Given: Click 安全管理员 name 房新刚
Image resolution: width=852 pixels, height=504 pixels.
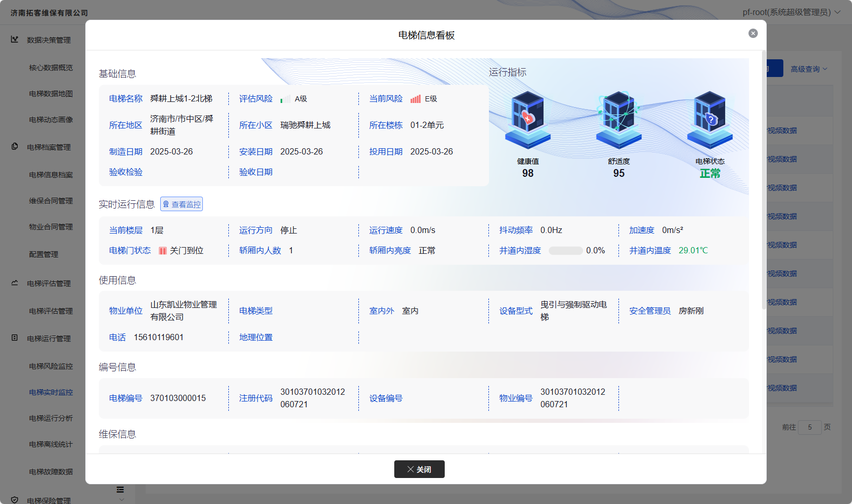Looking at the screenshot, I should coord(691,311).
